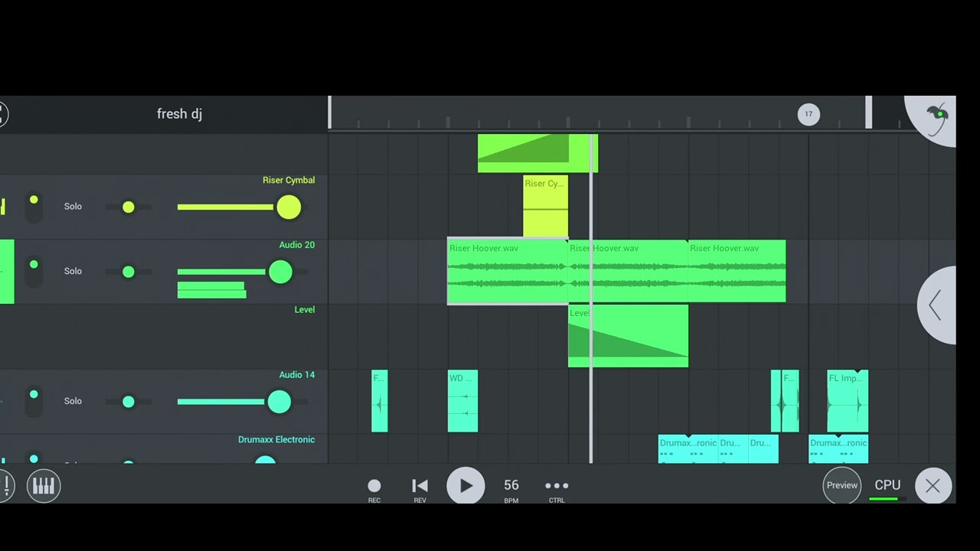Select the Riser Cymbal track name

tap(289, 181)
